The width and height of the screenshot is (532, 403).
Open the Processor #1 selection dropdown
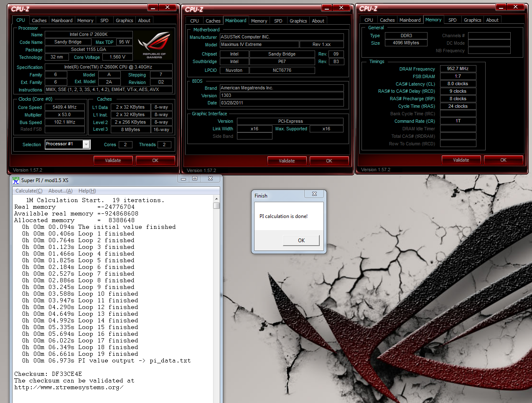(86, 144)
